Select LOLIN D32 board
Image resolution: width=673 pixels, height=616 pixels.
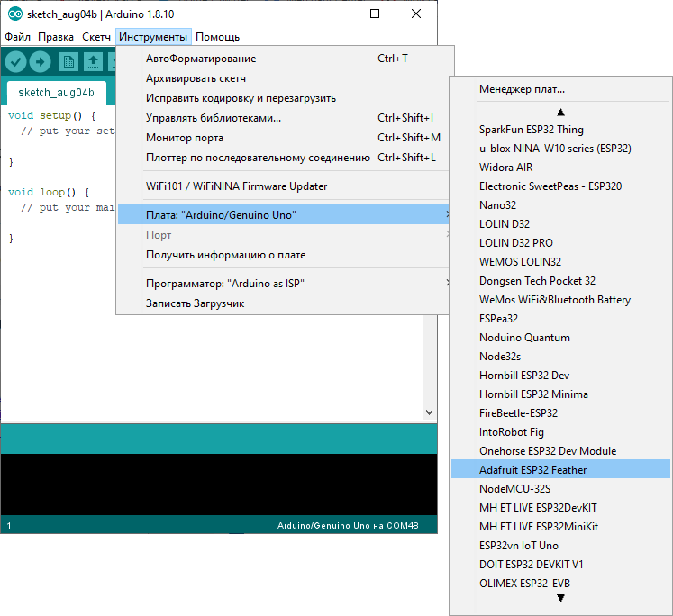coord(560,224)
